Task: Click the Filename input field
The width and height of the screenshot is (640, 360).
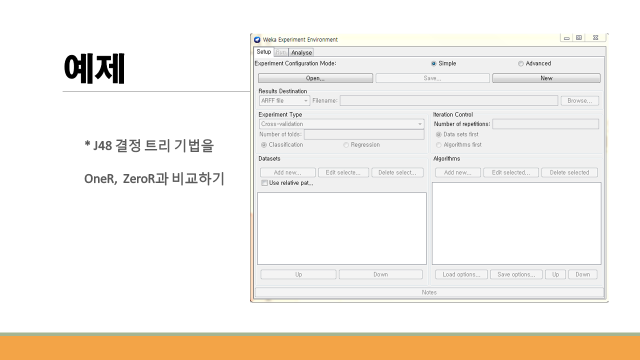Action: click(449, 100)
